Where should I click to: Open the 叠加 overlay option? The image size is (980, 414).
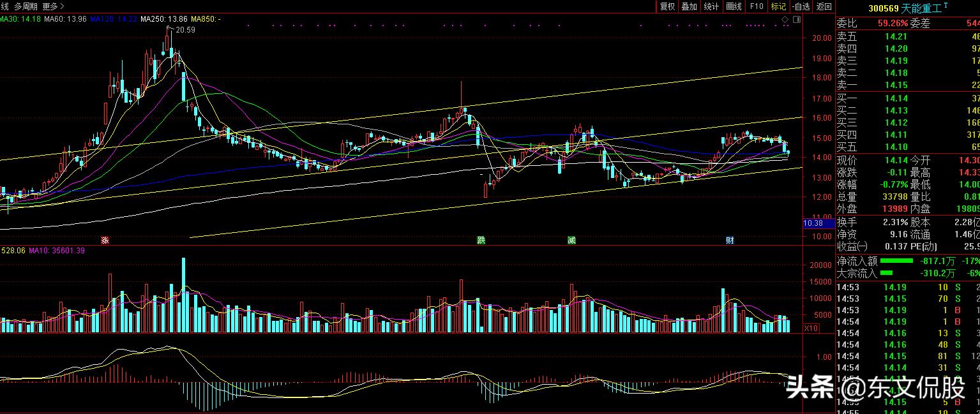(x=689, y=6)
